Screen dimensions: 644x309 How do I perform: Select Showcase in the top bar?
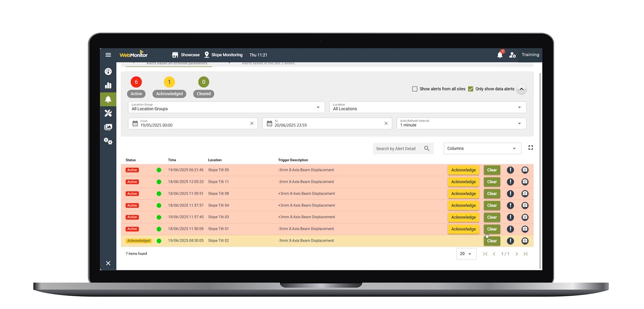tap(186, 55)
